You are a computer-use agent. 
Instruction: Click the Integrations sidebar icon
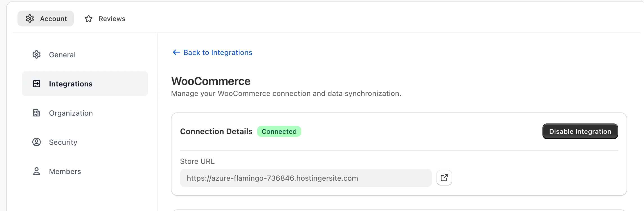point(37,84)
